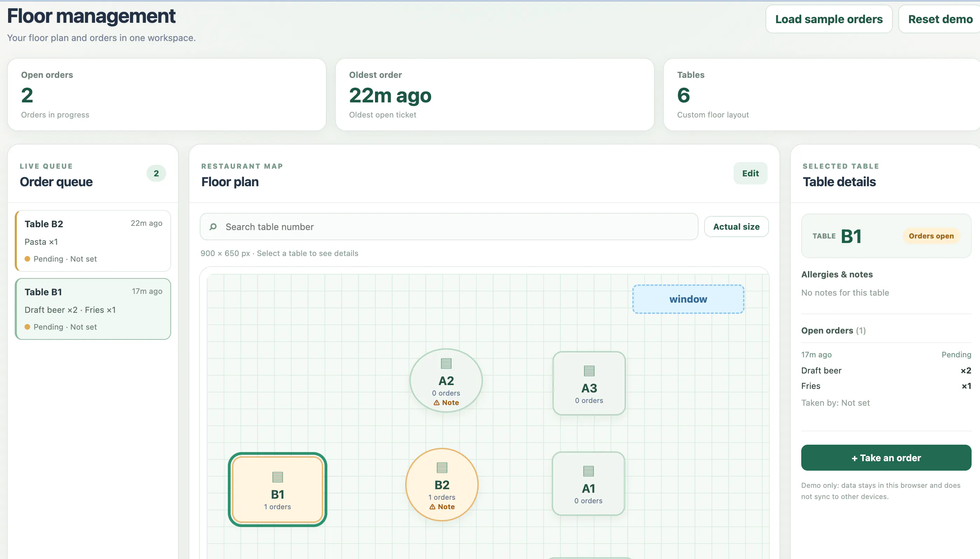Click the warning Note on table A2
Image resolution: width=980 pixels, height=559 pixels.
[x=446, y=402]
